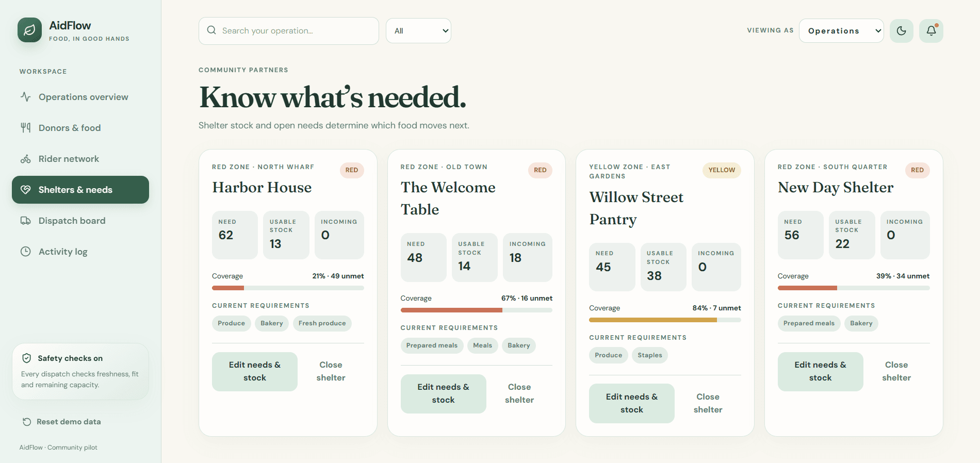Click the search magnifier icon
This screenshot has width=980, height=463.
click(x=211, y=30)
